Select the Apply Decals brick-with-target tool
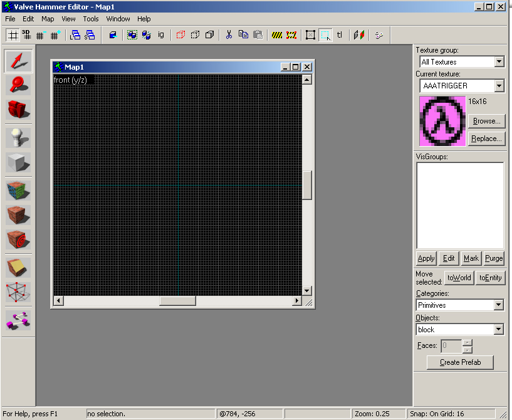The width and height of the screenshot is (512, 420). click(18, 239)
